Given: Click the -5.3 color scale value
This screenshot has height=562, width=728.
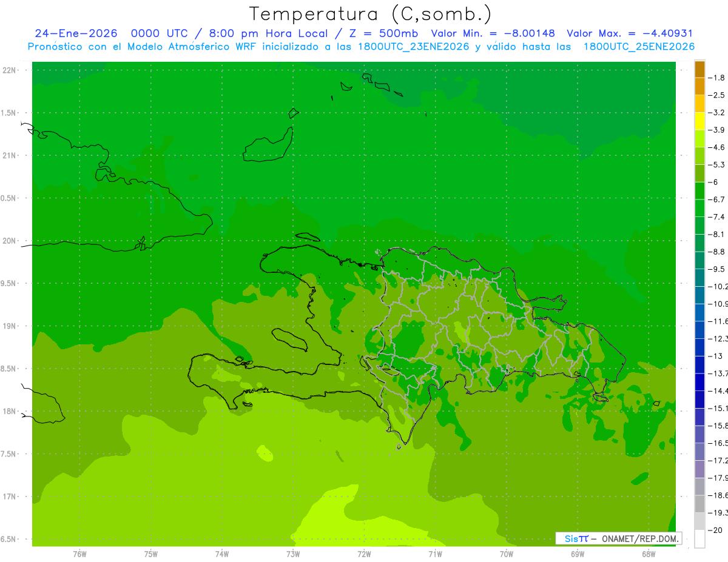Looking at the screenshot, I should [716, 164].
